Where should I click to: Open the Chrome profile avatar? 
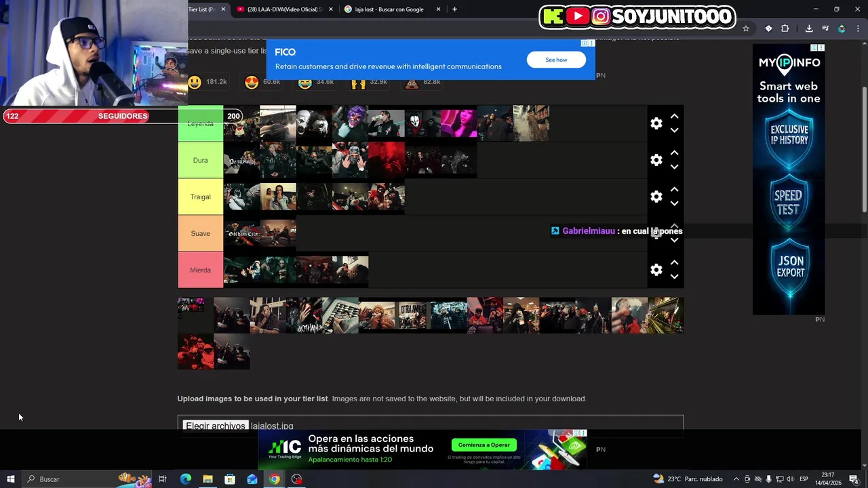[x=842, y=28]
